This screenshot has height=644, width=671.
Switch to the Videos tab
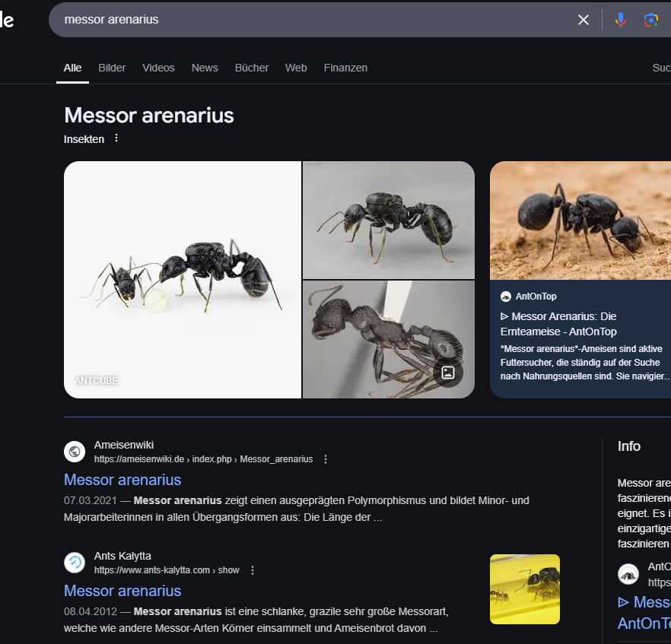(158, 68)
